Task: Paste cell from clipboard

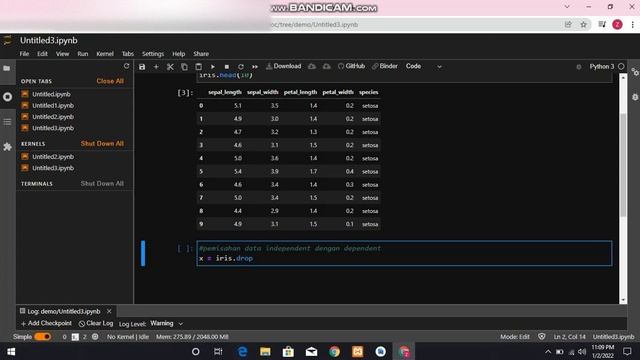Action: click(x=198, y=67)
